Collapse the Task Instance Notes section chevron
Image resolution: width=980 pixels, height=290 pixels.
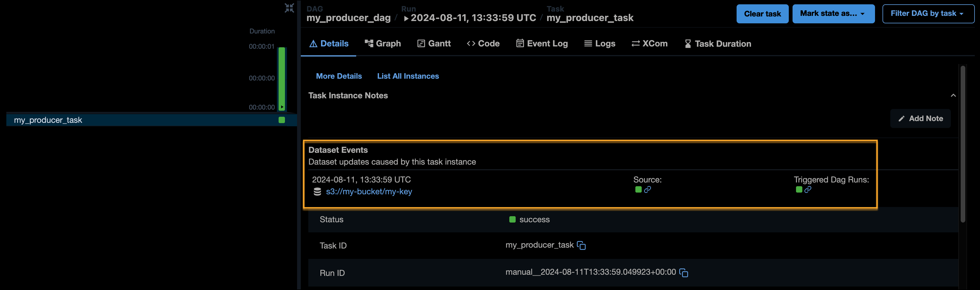point(953,95)
